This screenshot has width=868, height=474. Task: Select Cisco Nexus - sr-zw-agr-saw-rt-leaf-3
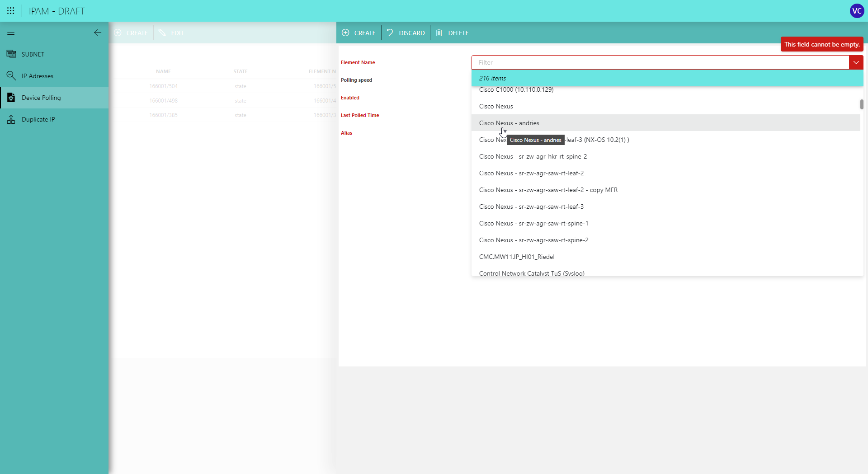tap(665, 206)
